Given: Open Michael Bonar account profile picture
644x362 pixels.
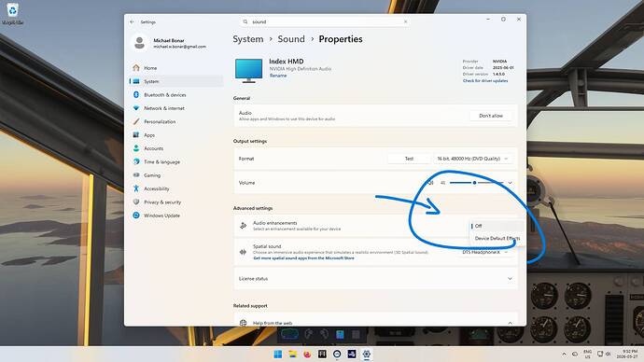Looking at the screenshot, I should pos(139,43).
